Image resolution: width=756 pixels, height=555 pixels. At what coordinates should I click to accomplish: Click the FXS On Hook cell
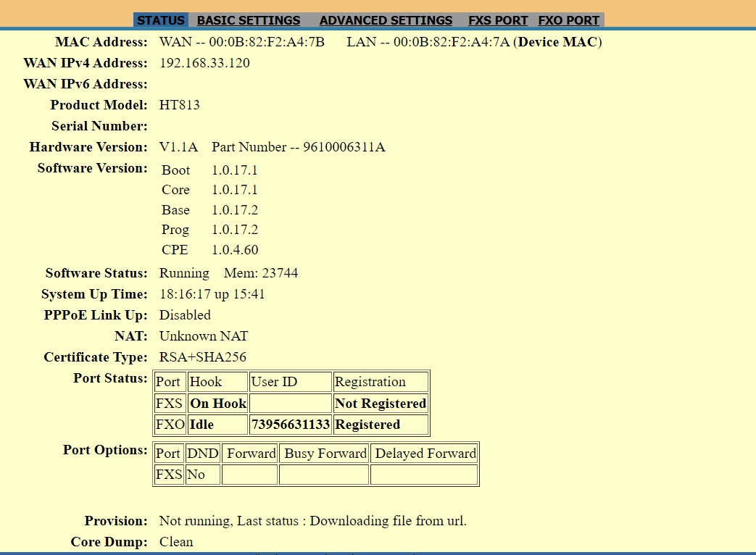(218, 404)
